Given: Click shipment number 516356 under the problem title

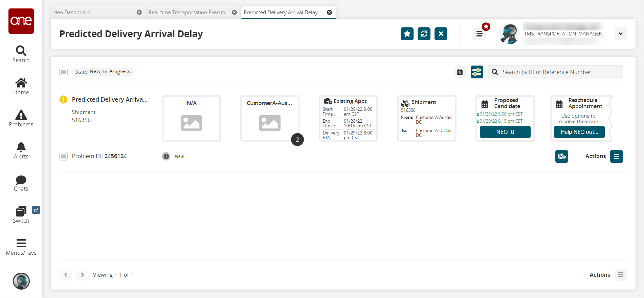Looking at the screenshot, I should coord(81,120).
